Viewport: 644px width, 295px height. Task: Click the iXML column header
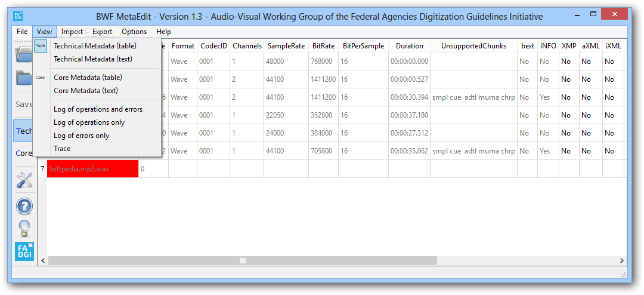point(613,46)
